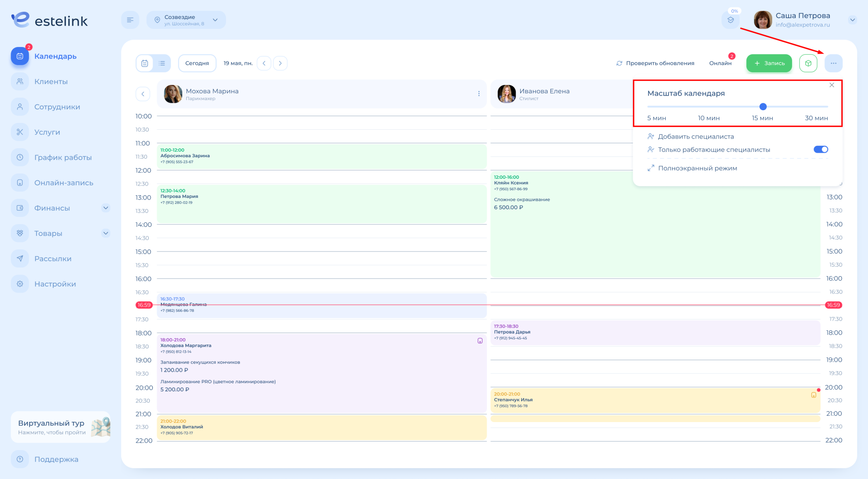The height and width of the screenshot is (479, 868).
Task: Click the green-outlined cube icon button
Action: [x=808, y=63]
